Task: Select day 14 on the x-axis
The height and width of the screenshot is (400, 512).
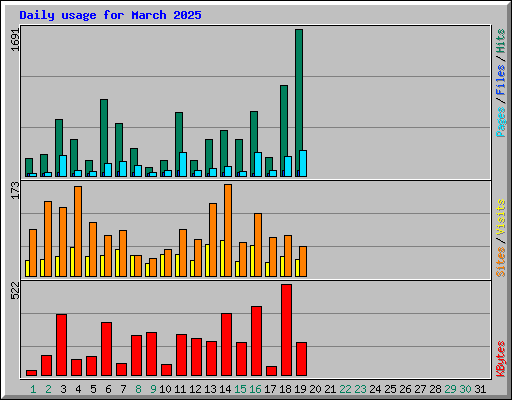Action: [x=225, y=389]
